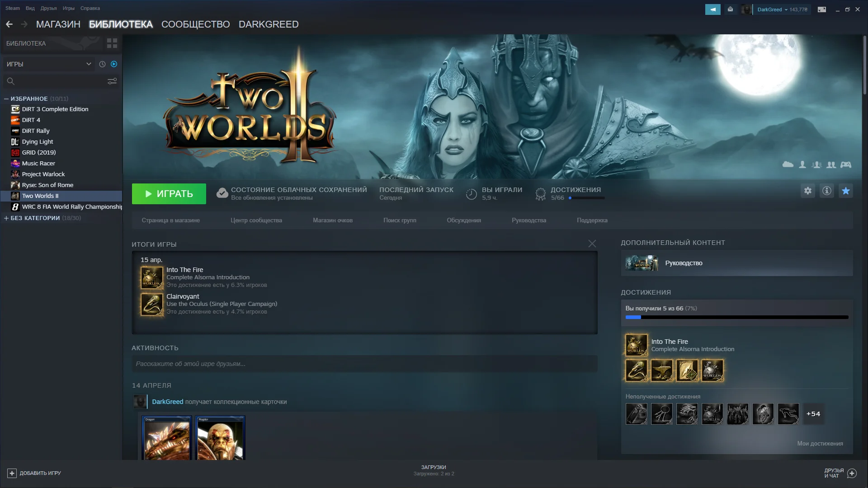This screenshot has height=488, width=868.
Task: Open Поддержка link
Action: point(592,221)
